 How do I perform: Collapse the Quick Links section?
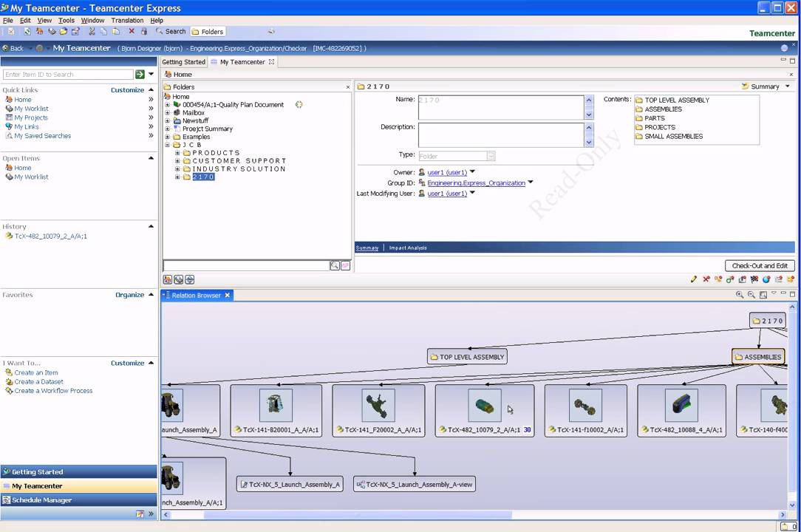click(x=151, y=90)
